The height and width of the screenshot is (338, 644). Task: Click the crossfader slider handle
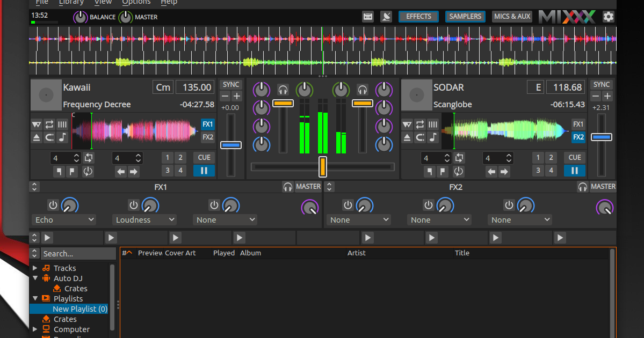click(x=323, y=167)
